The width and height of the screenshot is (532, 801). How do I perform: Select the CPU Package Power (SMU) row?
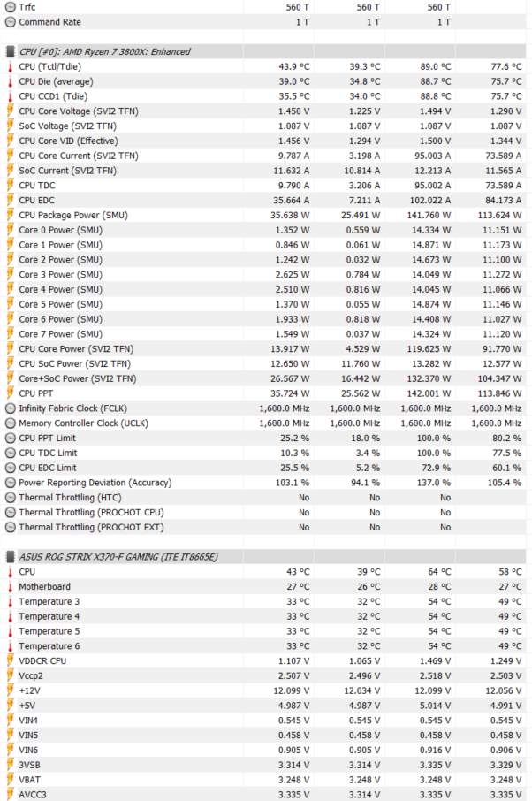[263, 216]
